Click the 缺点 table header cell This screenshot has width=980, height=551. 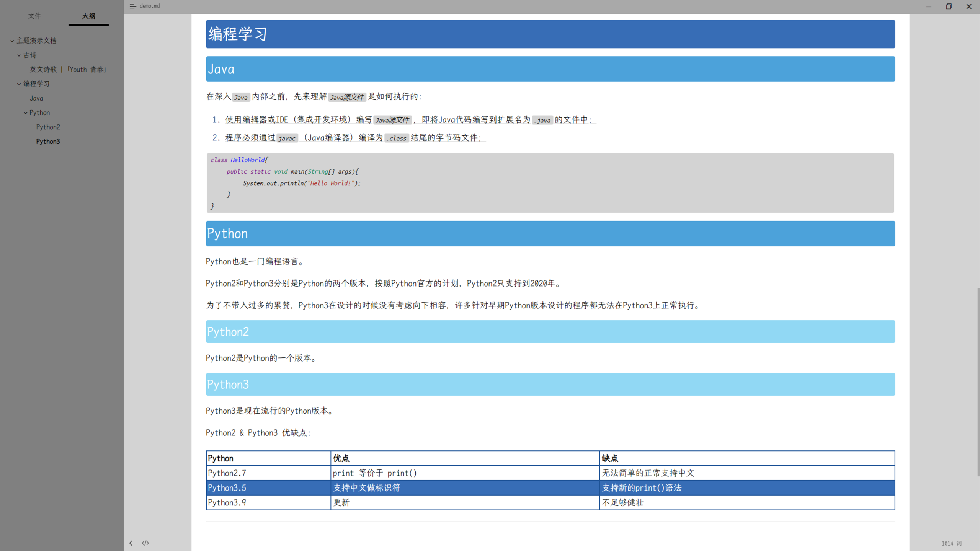[x=747, y=458]
